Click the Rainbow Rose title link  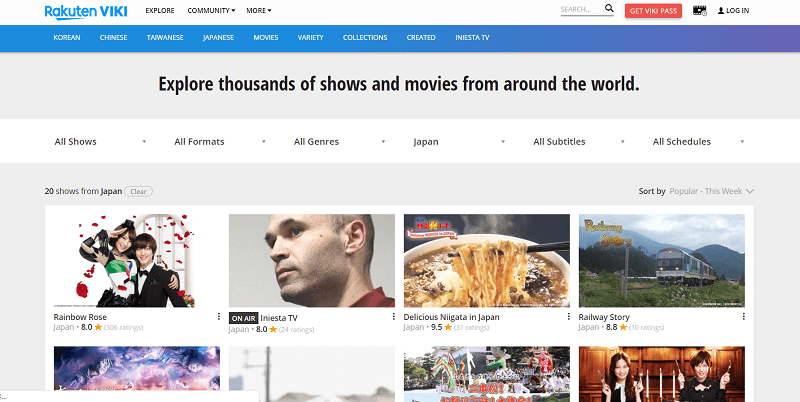coord(80,317)
